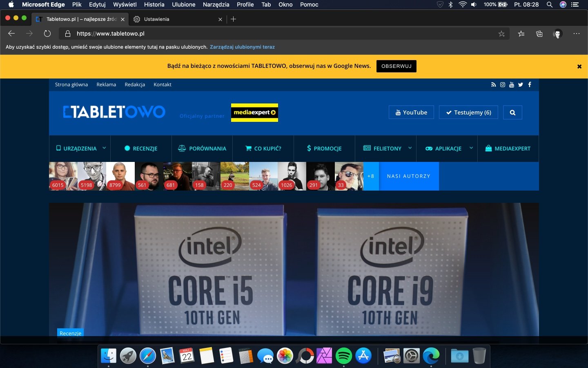Screen dimensions: 588x368
Task: Open Redakcja link
Action: tap(135, 85)
